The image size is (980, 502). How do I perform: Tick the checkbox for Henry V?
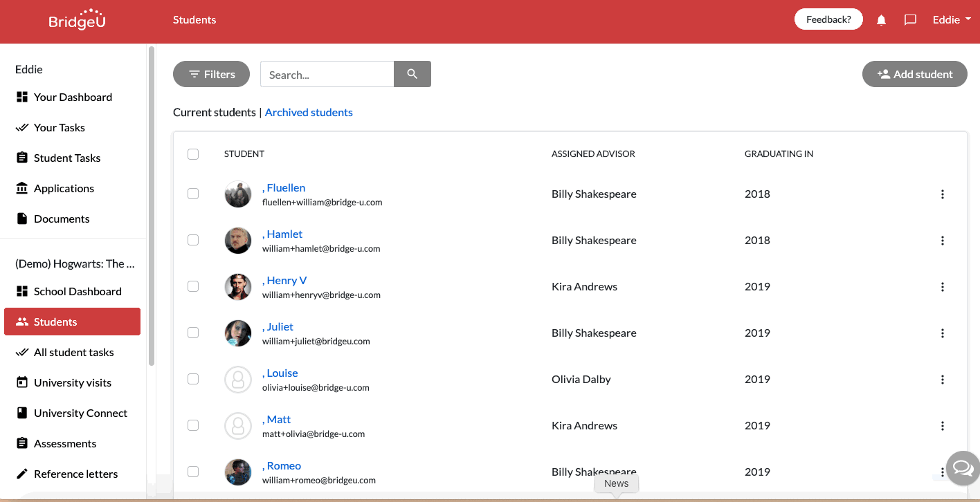click(193, 286)
